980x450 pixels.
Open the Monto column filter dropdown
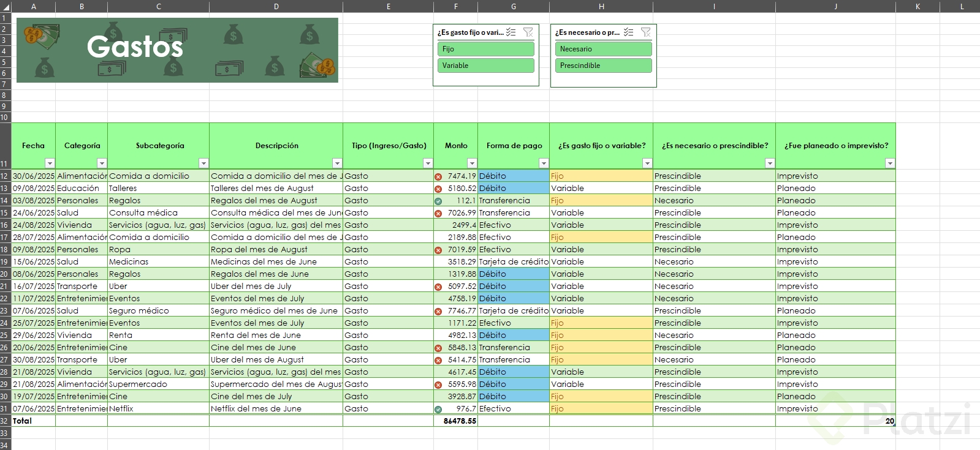click(x=472, y=163)
